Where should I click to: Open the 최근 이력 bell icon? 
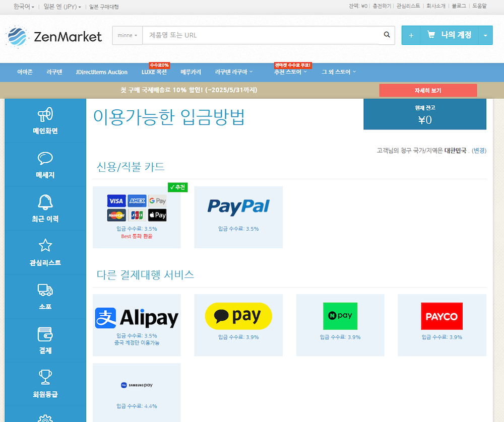45,202
